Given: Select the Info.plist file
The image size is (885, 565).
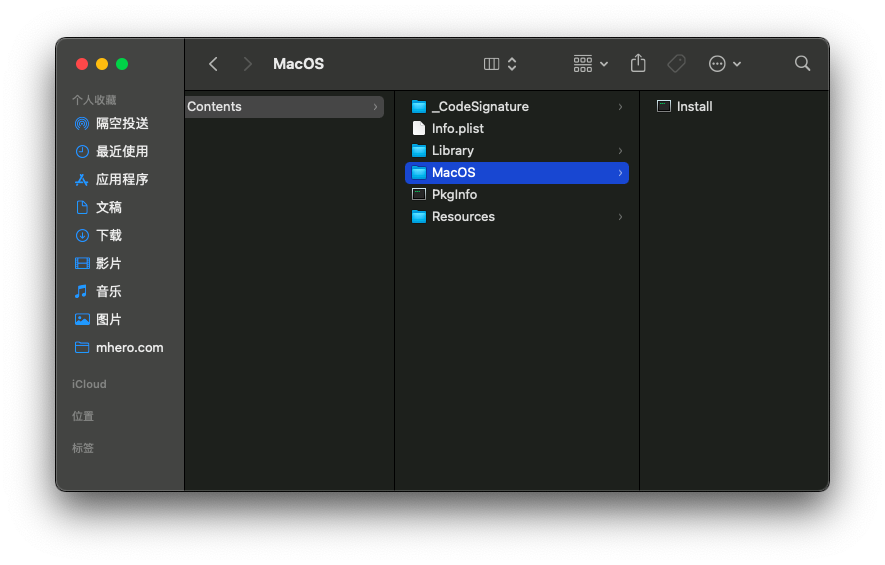Looking at the screenshot, I should coord(516,129).
